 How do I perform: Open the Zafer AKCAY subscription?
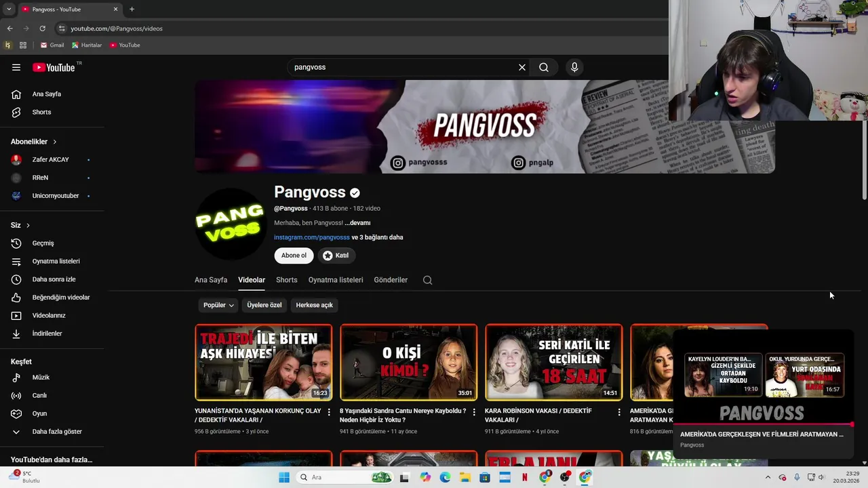[52, 160]
